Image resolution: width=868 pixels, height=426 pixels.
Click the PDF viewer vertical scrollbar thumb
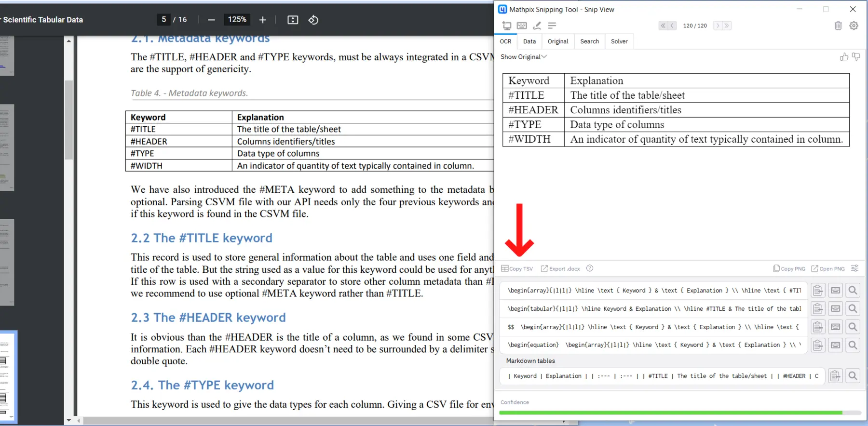pos(68,120)
